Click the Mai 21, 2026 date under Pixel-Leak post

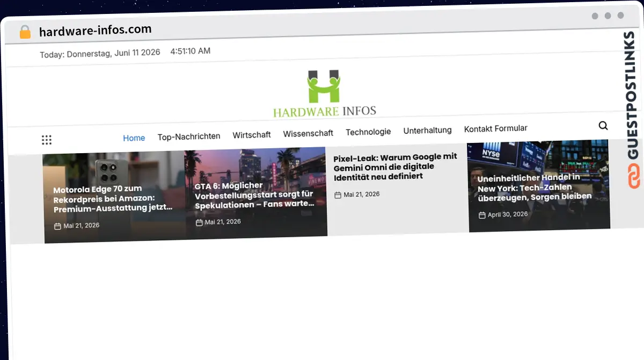click(x=362, y=195)
